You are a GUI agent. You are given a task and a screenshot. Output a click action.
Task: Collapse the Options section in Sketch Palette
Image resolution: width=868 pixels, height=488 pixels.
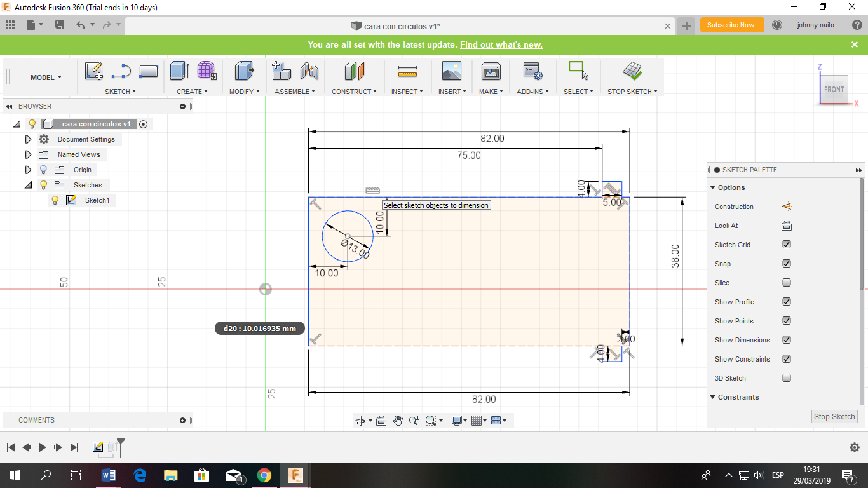pyautogui.click(x=712, y=187)
